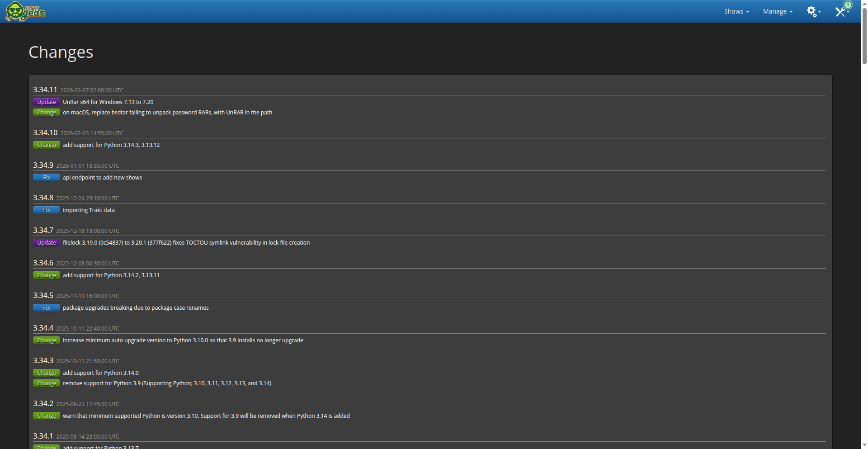Open the config gears icon menu
The image size is (868, 449).
pyautogui.click(x=813, y=11)
